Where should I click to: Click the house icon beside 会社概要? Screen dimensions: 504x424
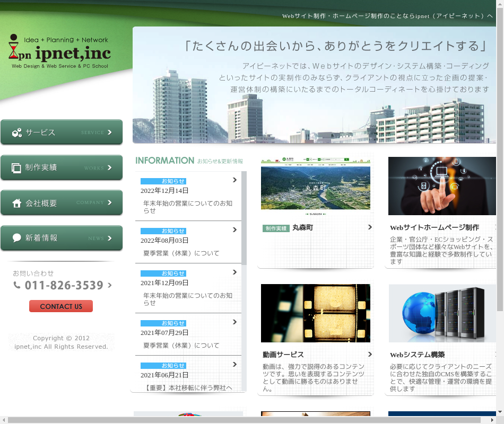(x=17, y=203)
